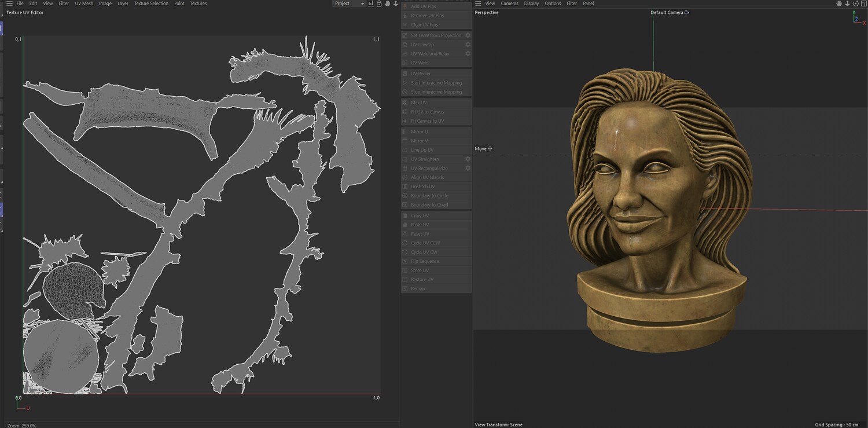Open the Cameras menu in the viewport

509,3
